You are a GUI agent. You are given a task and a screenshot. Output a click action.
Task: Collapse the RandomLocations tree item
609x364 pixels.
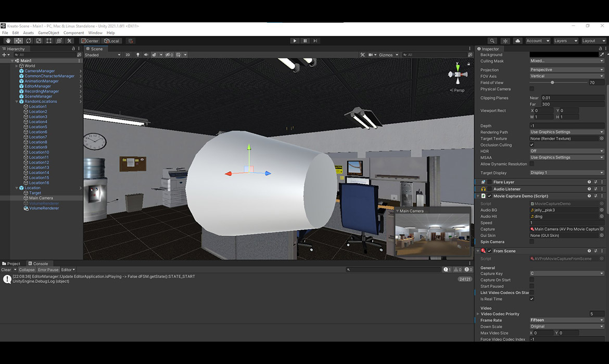(x=17, y=101)
